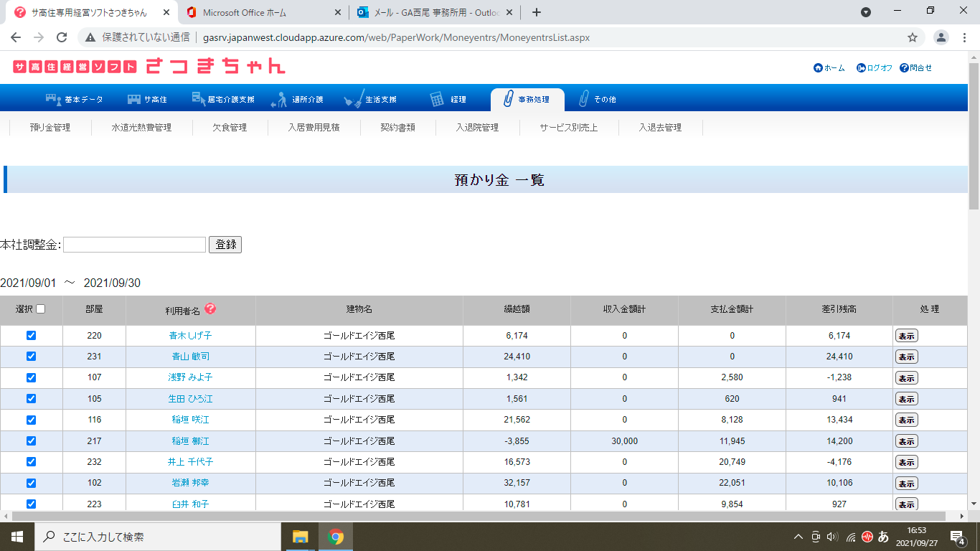
Task: Toggle the select-all checkbox in the 選択 header
Action: pyautogui.click(x=41, y=309)
